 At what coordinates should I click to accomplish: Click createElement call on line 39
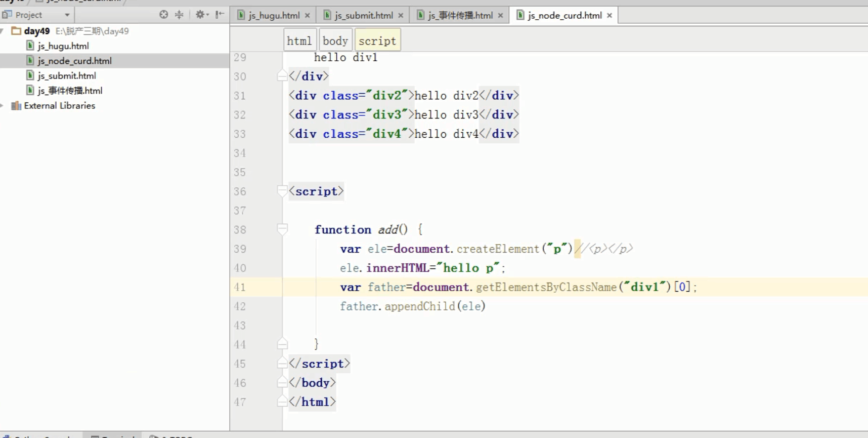pyautogui.click(x=498, y=249)
